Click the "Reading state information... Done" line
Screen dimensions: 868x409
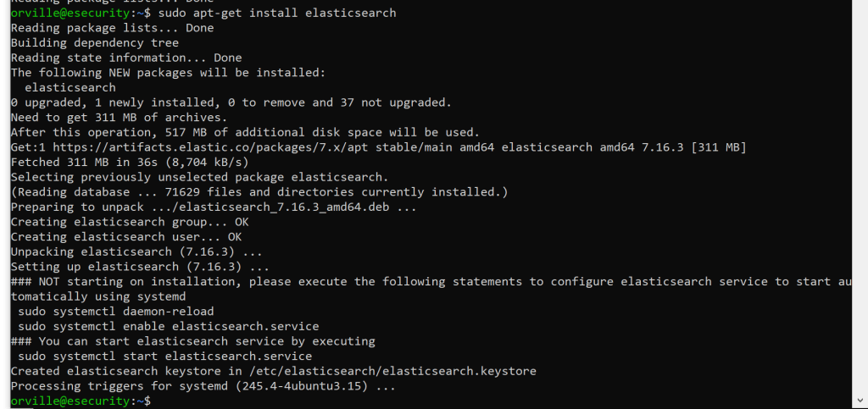coord(125,58)
